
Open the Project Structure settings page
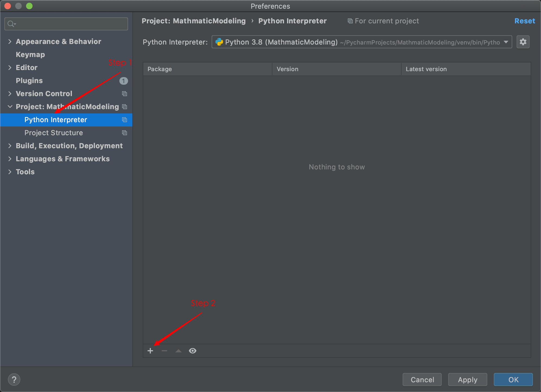tap(54, 133)
